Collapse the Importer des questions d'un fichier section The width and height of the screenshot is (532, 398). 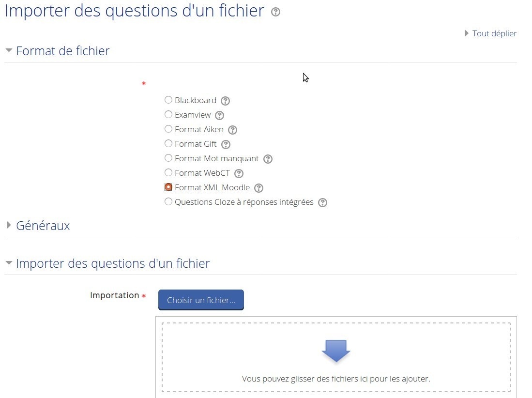click(108, 263)
